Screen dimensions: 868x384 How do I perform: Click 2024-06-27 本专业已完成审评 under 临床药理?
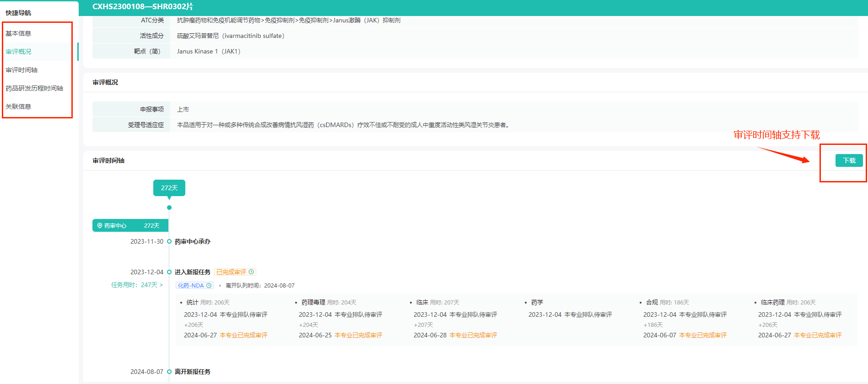pos(800,335)
